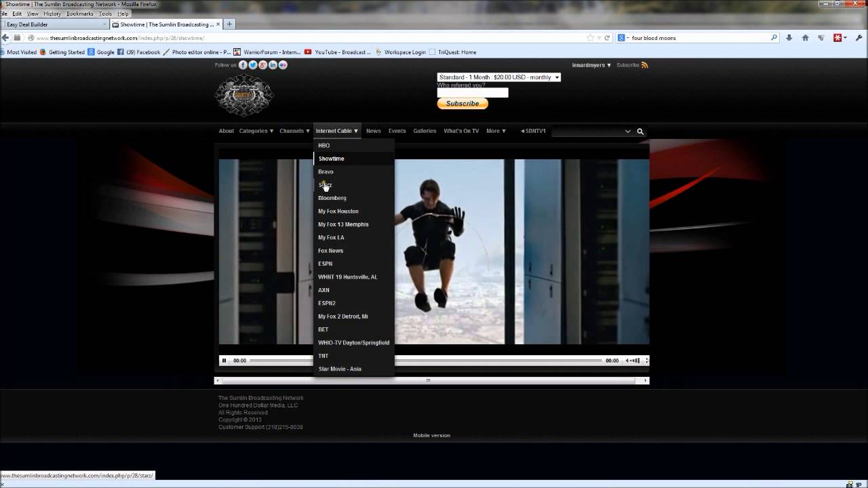This screenshot has height=488, width=868.
Task: Collapse the Internet Cable menu
Action: [x=337, y=131]
